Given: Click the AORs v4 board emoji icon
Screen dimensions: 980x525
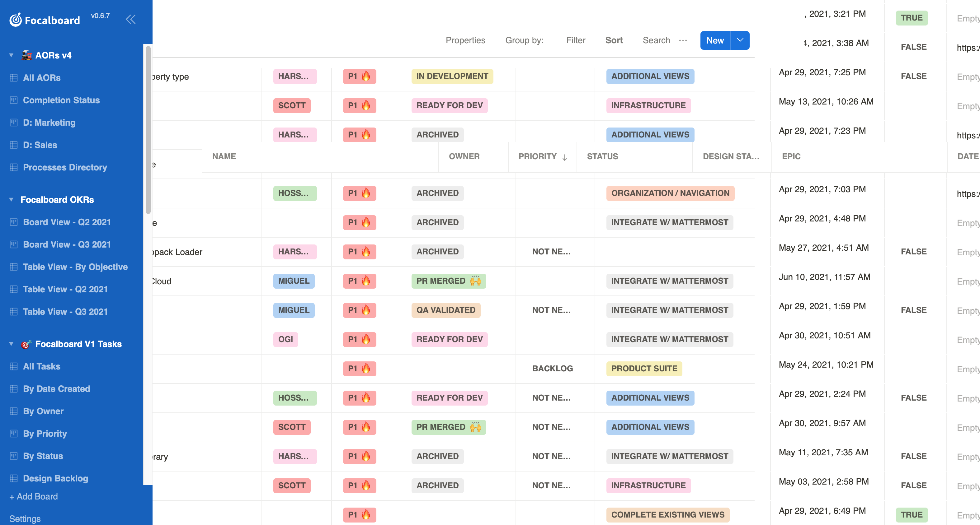Looking at the screenshot, I should tap(26, 55).
